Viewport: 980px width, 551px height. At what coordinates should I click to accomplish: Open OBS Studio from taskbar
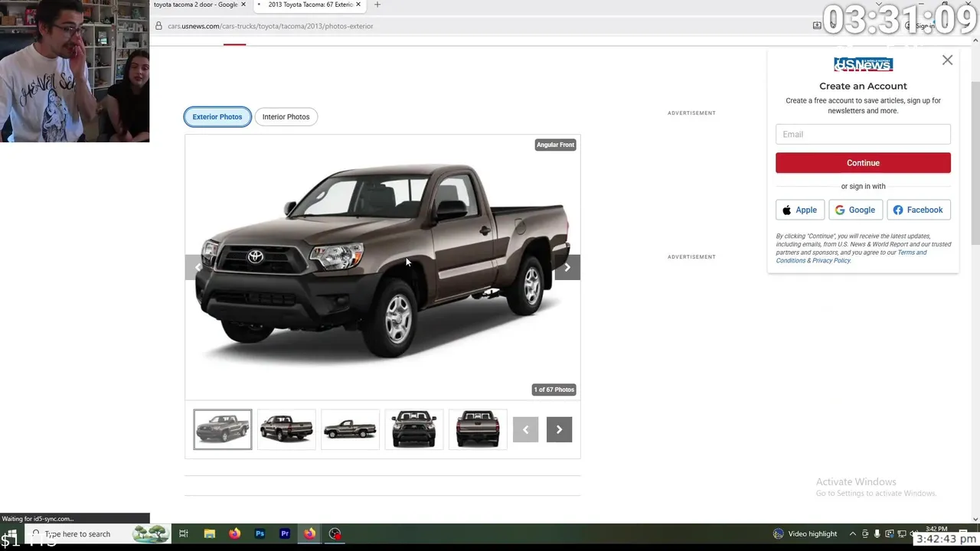coord(335,534)
